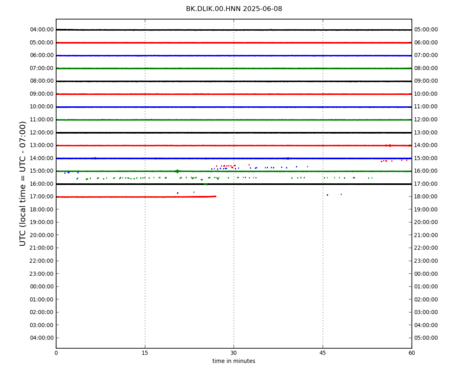
Task: Click the 15 minute x-axis tick label
Action: pyautogui.click(x=145, y=353)
